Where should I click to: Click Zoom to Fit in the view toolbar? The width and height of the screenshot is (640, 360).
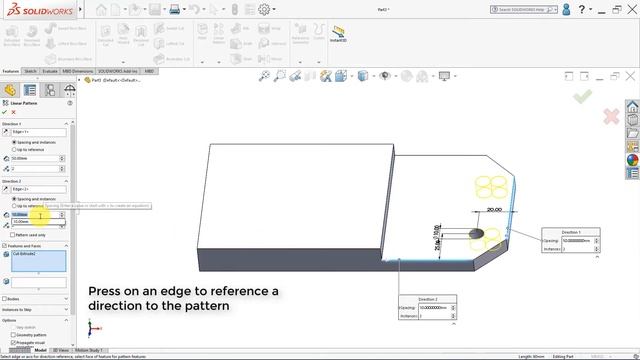point(264,76)
